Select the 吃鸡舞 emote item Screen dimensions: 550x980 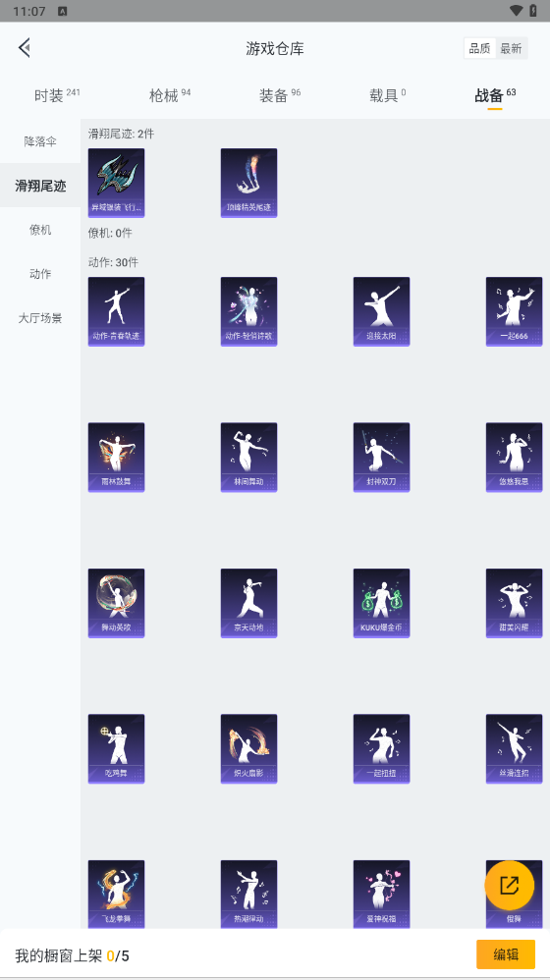[x=116, y=749]
